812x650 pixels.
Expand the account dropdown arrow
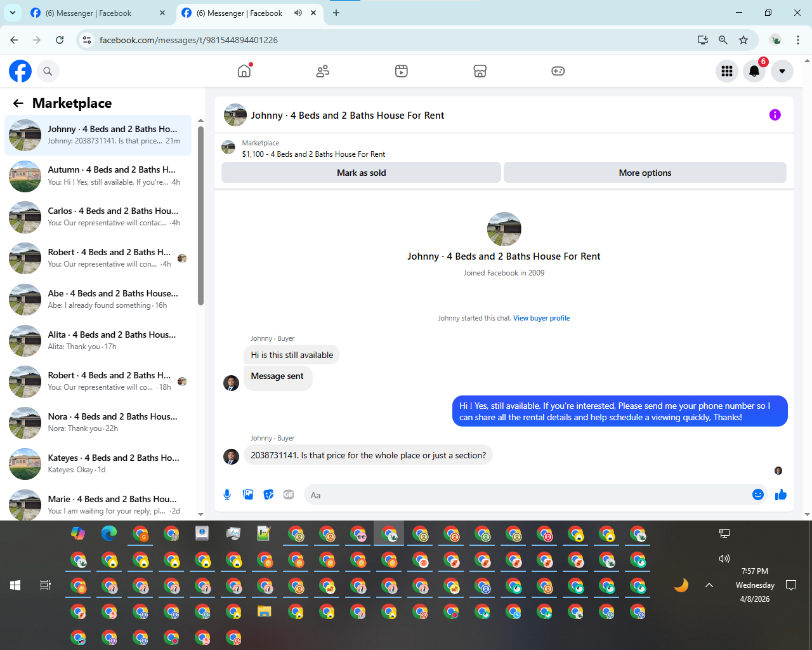[782, 71]
